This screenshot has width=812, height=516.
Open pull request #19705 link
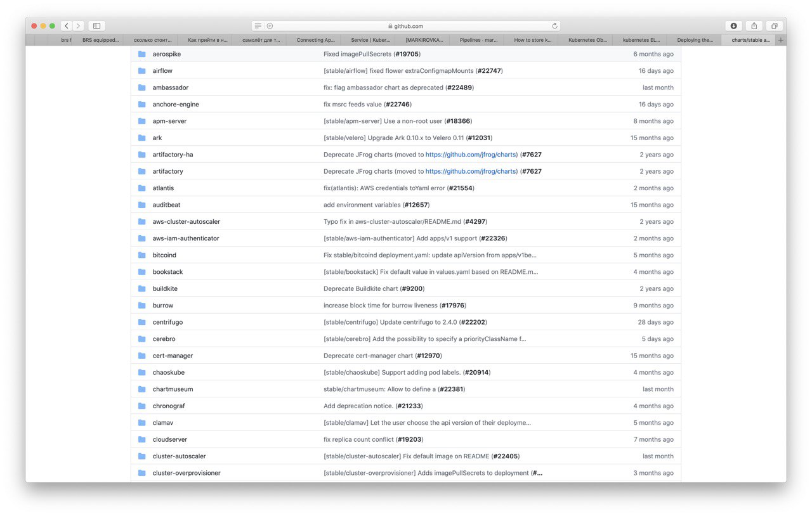tap(408, 54)
